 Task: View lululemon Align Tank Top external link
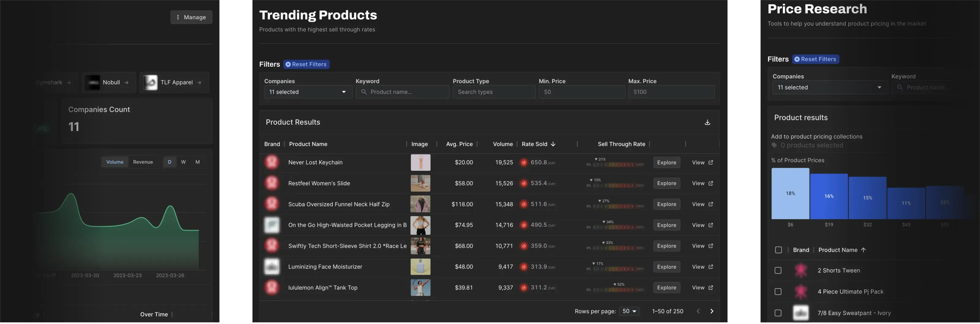[702, 288]
